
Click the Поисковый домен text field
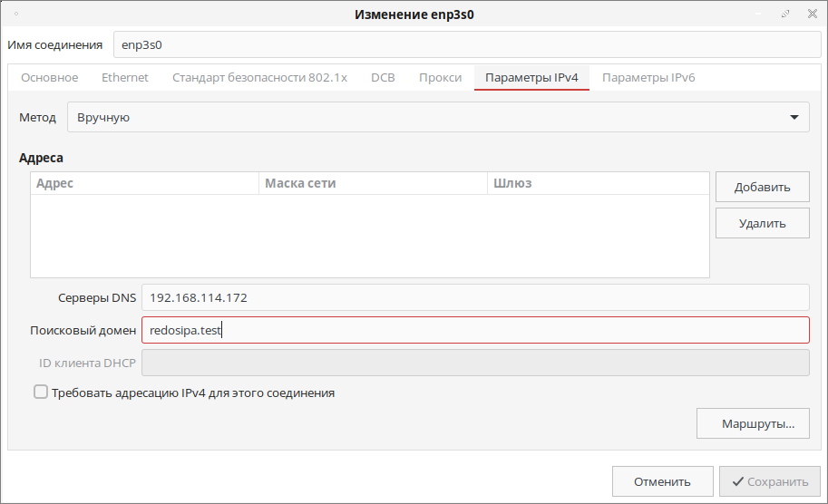pyautogui.click(x=474, y=330)
